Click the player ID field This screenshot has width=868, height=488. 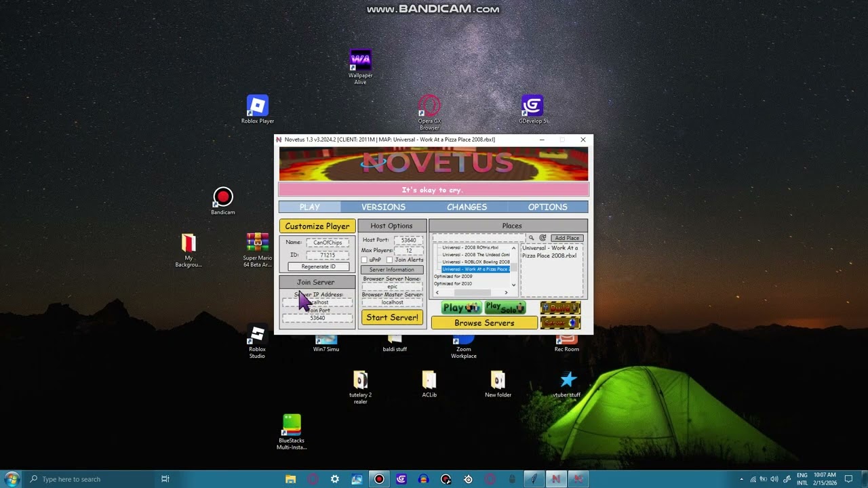[328, 256]
